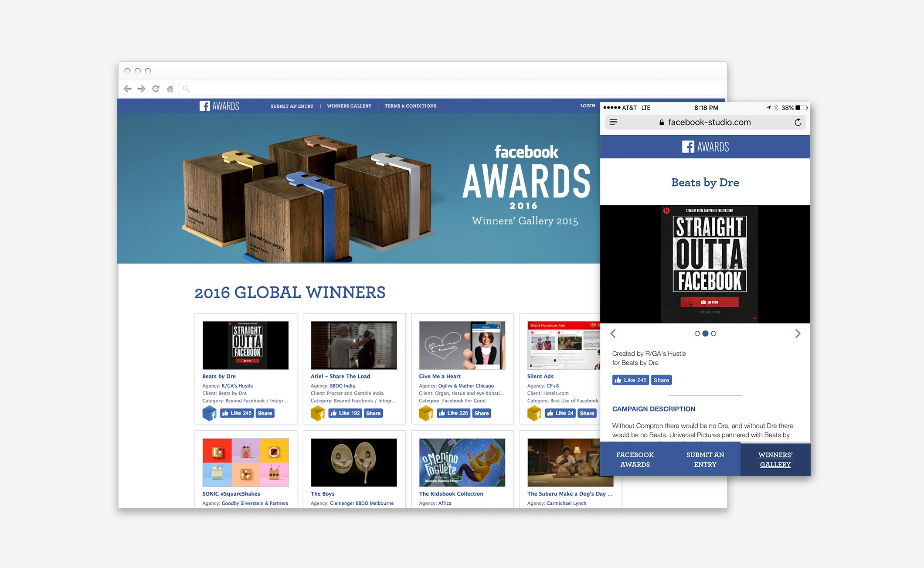Select the third carousel dot in mobile view
Screen dimensions: 924x568
pos(713,333)
